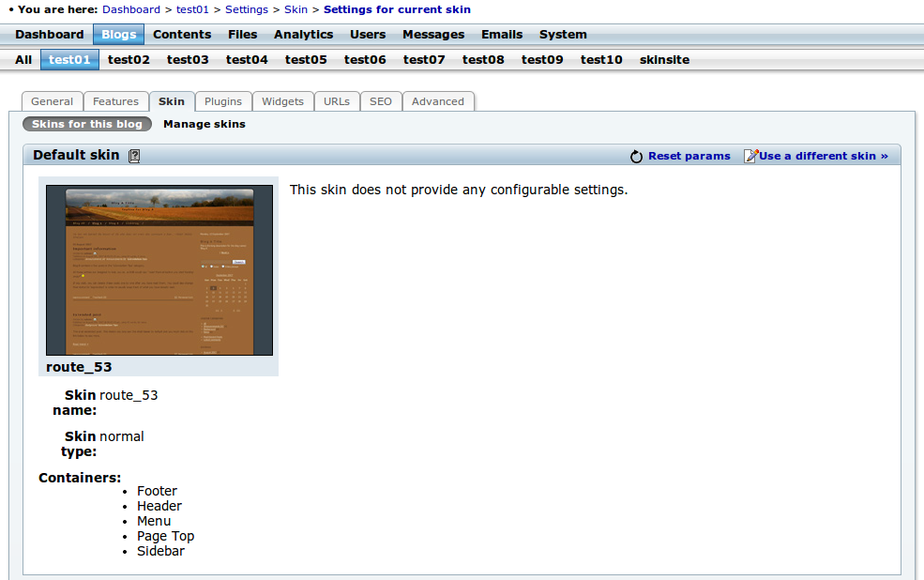Open the Features tab
Viewport: 924px width, 580px height.
tap(115, 101)
